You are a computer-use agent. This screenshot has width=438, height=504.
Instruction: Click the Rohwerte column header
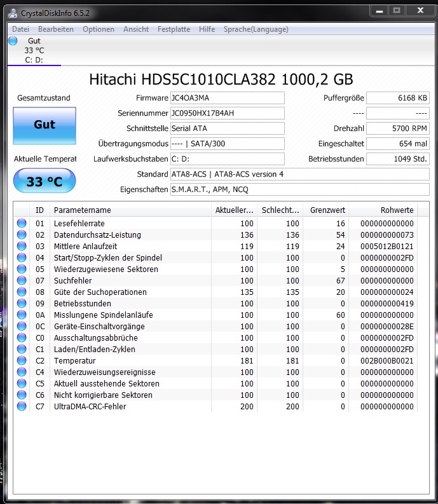(x=383, y=210)
